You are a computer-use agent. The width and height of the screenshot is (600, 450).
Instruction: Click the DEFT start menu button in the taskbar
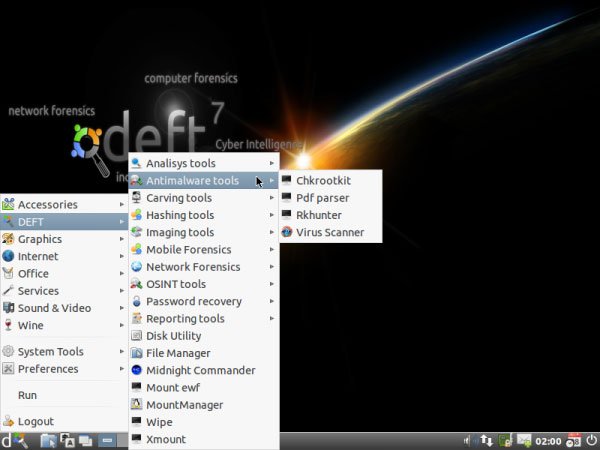point(15,441)
